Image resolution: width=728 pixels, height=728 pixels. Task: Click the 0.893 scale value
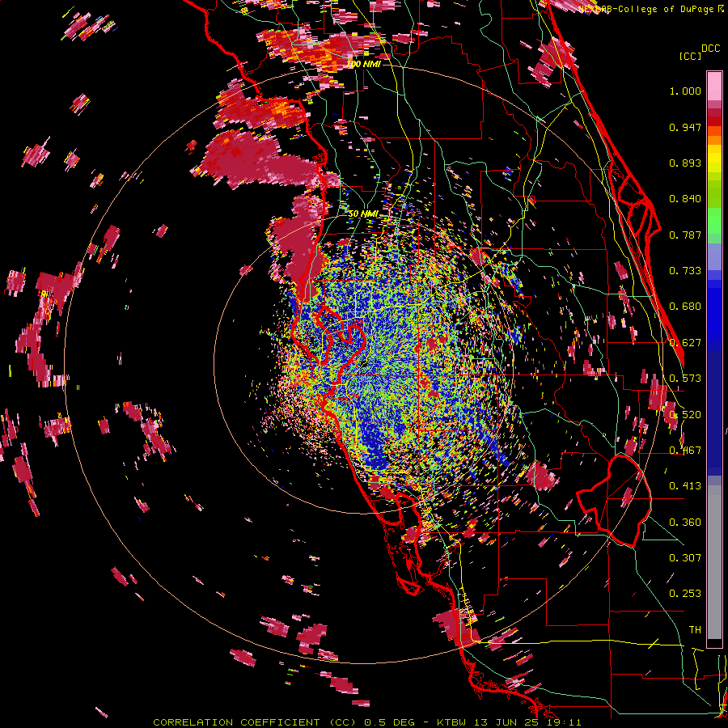[685, 163]
